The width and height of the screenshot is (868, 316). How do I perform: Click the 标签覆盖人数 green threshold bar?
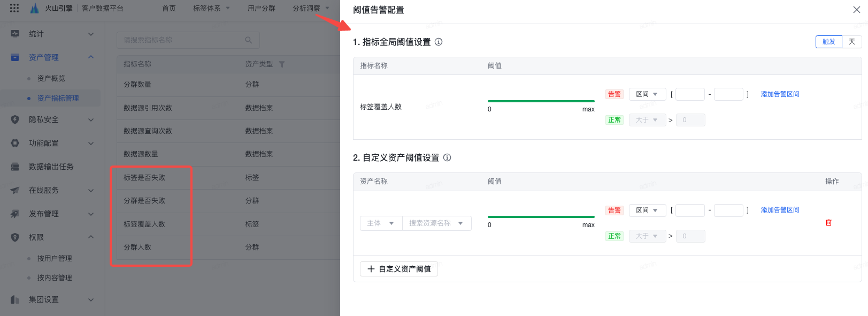pyautogui.click(x=541, y=101)
